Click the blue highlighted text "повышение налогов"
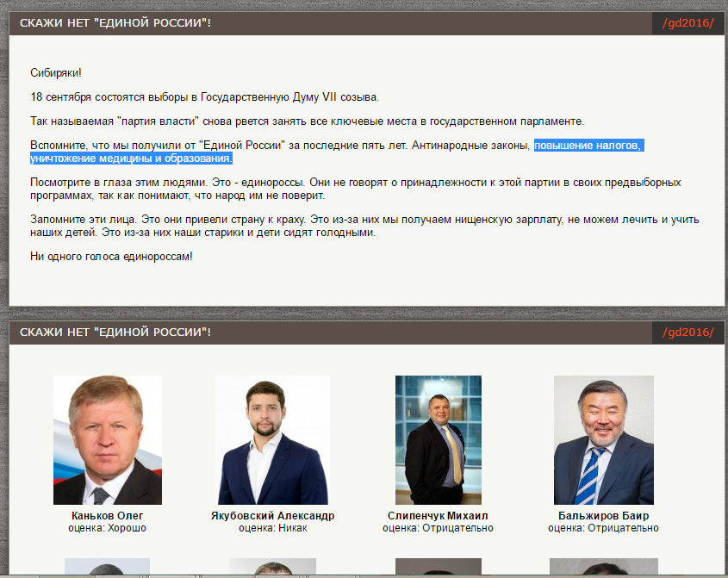This screenshot has height=578, width=728. point(588,146)
